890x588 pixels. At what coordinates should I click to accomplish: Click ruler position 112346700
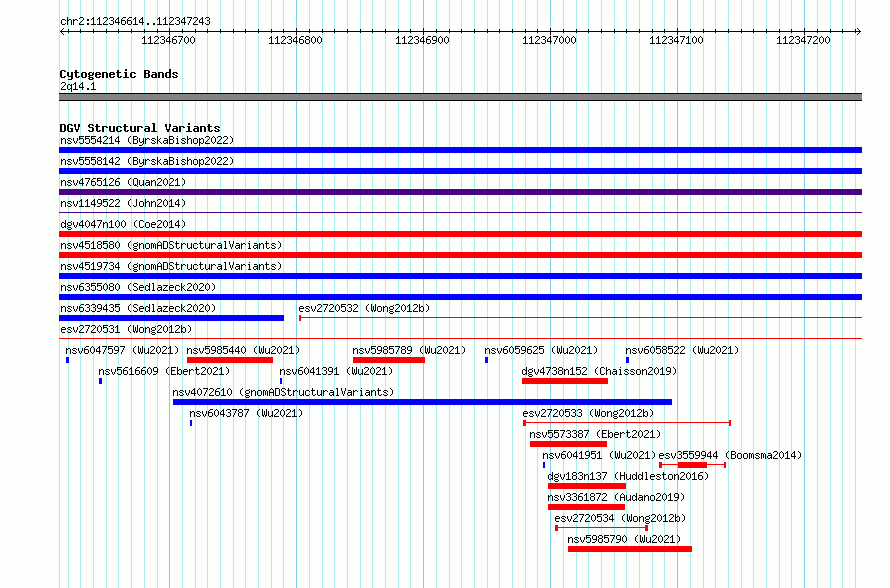point(169,40)
